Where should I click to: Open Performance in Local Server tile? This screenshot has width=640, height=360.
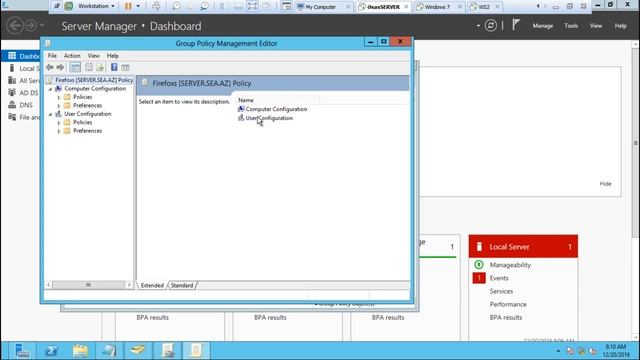coord(508,304)
